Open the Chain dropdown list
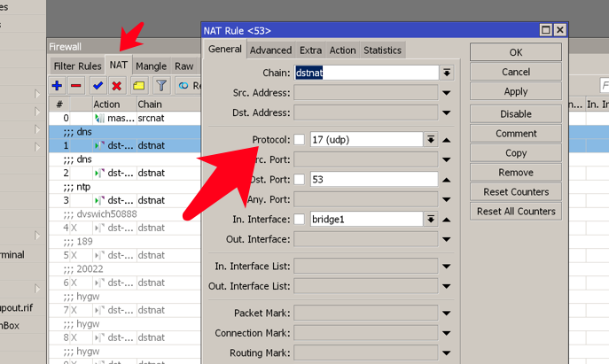609x364 pixels. tap(447, 73)
